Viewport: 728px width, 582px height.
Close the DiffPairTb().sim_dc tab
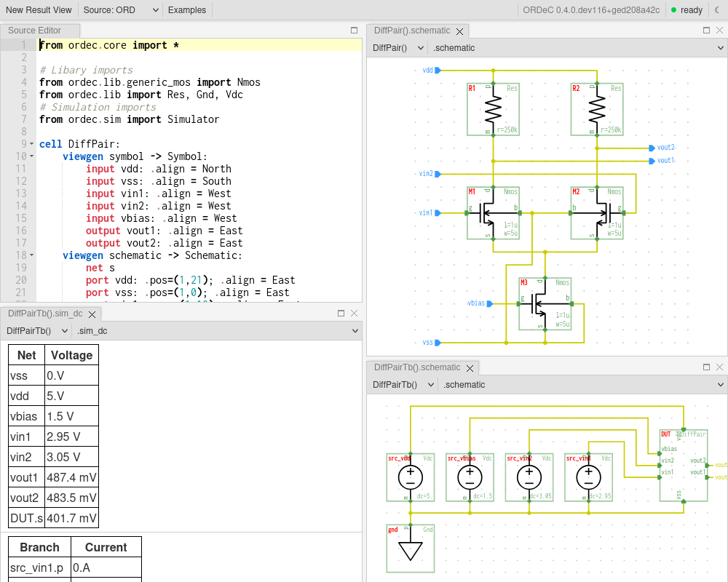(x=92, y=314)
